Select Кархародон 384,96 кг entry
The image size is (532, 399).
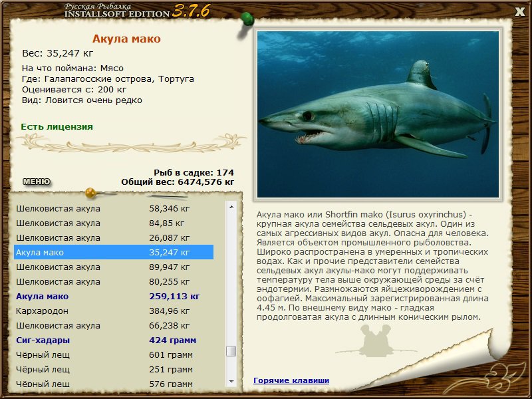(114, 311)
